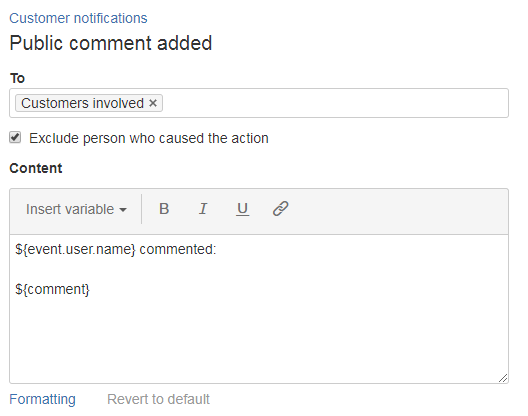Click inside the To recipients field
This screenshot has width=528, height=416.
pos(259,103)
